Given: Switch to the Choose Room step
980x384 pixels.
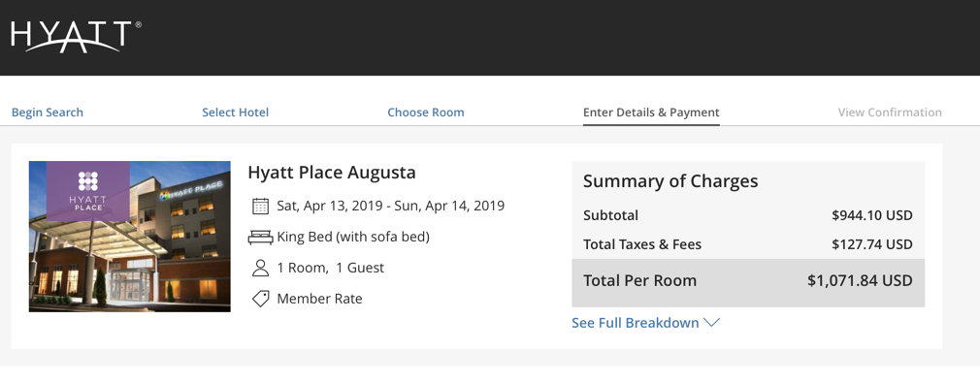Looking at the screenshot, I should pyautogui.click(x=426, y=112).
